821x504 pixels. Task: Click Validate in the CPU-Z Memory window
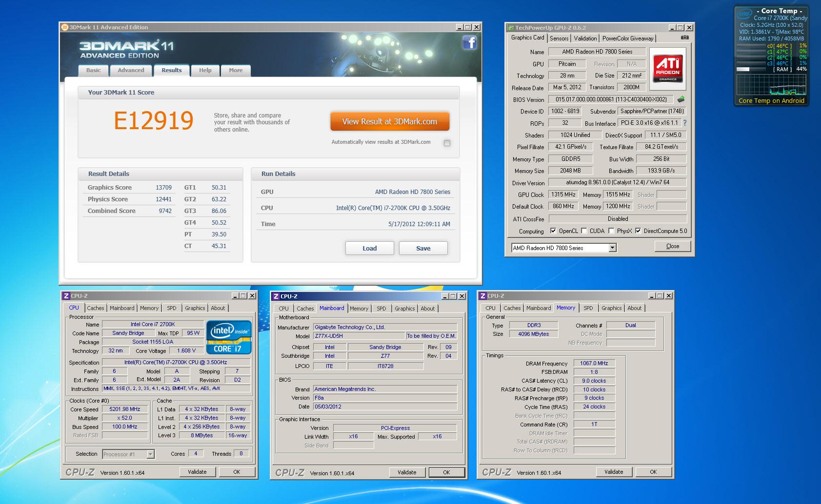(x=614, y=472)
